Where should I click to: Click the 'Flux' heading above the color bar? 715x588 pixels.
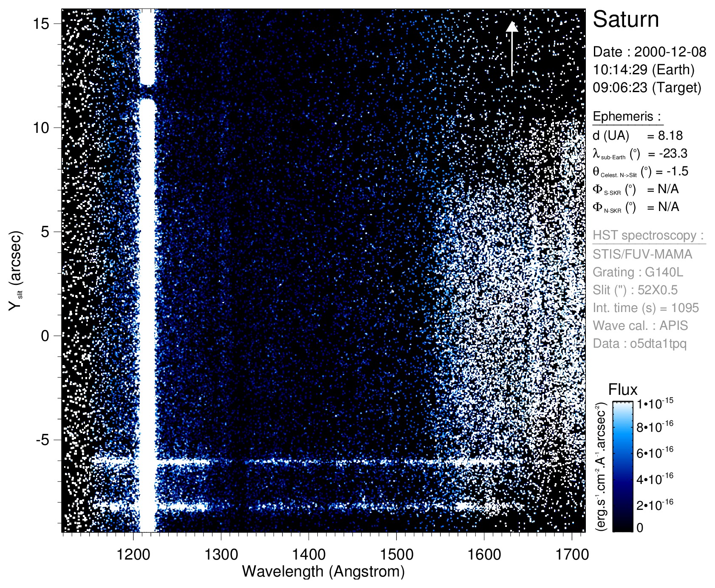click(623, 390)
